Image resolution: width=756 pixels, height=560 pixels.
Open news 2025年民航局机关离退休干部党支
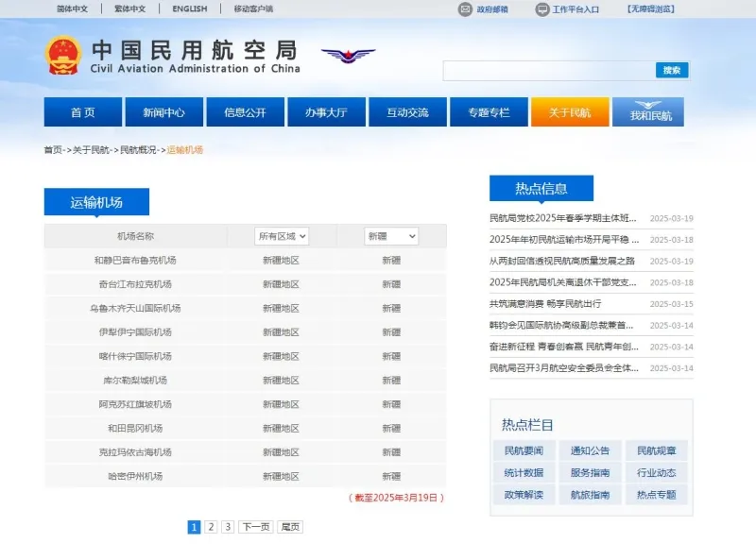click(562, 282)
